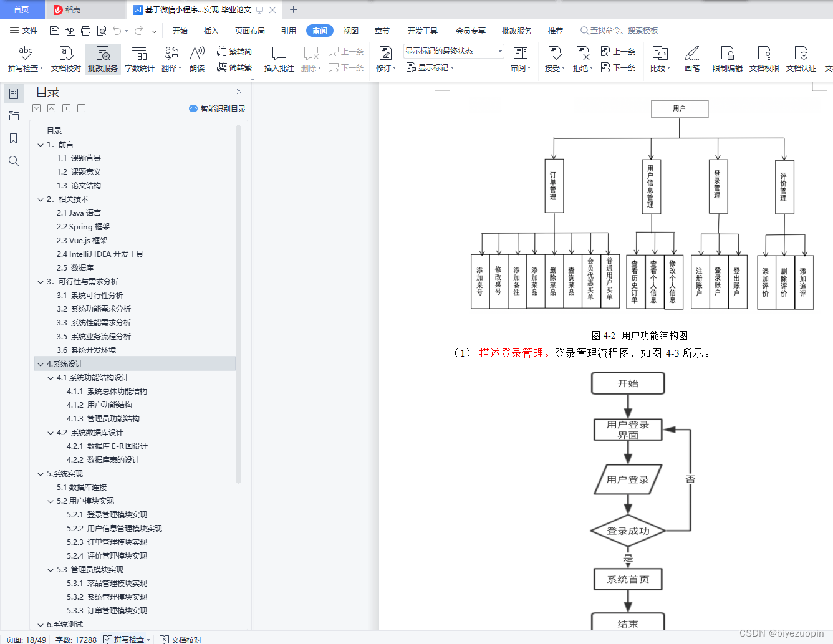Switch to the 插入 ribbon tab
This screenshot has height=644, width=833.
(211, 31)
